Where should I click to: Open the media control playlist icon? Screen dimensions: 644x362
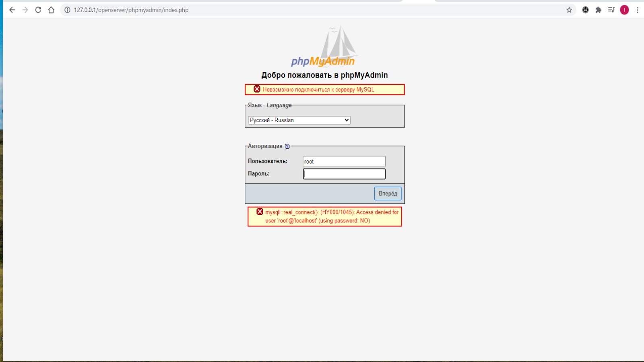coord(611,10)
